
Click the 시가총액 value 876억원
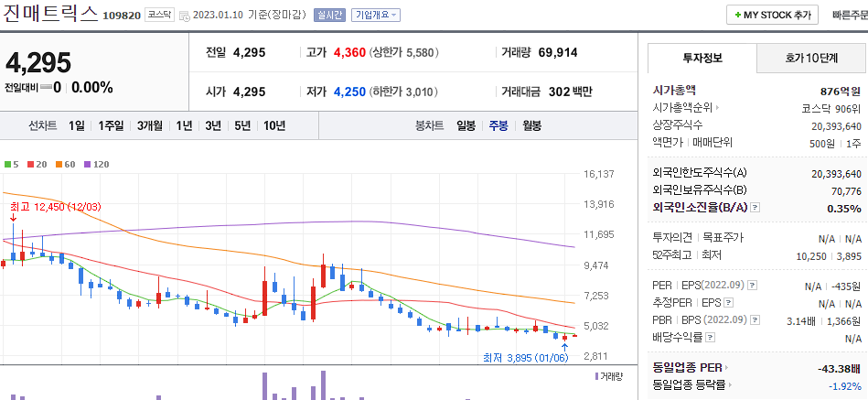(x=841, y=91)
